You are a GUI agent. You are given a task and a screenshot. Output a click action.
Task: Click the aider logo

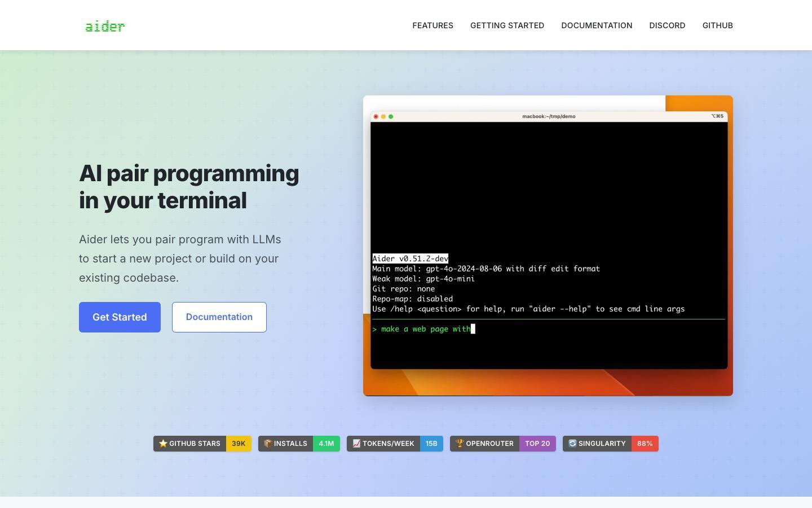[x=105, y=26]
